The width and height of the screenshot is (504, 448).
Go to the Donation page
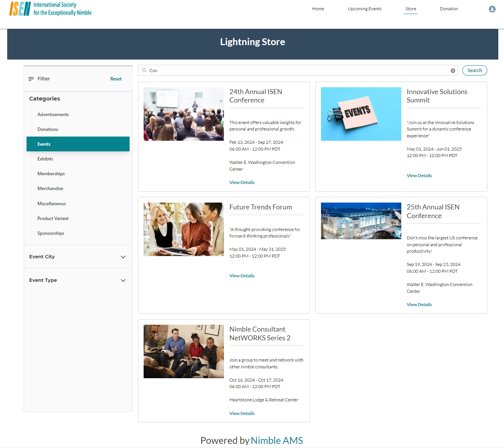coord(449,9)
